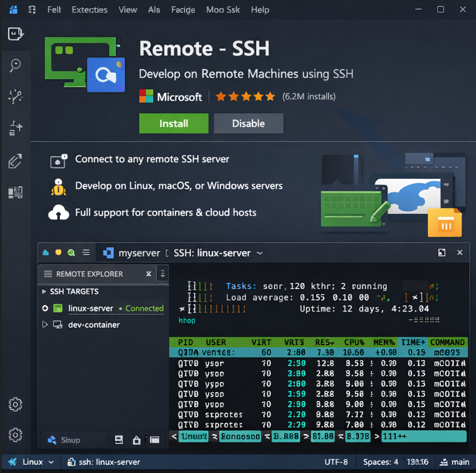Click the cloud icon beside containers text

coord(58,212)
